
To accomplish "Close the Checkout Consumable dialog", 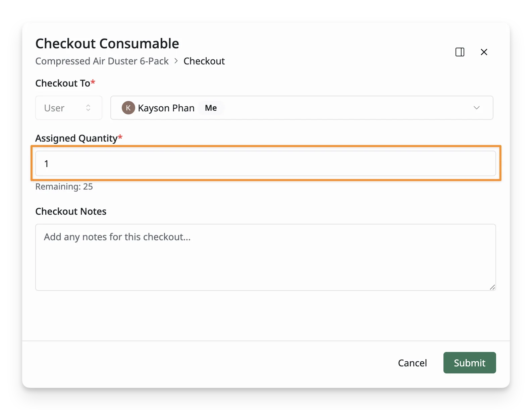I will [484, 52].
